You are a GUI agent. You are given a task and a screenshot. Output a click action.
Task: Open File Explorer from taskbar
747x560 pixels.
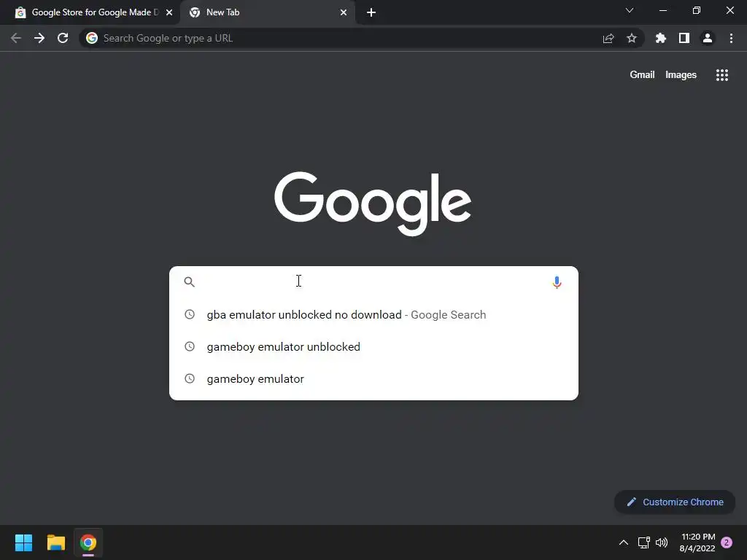click(55, 542)
